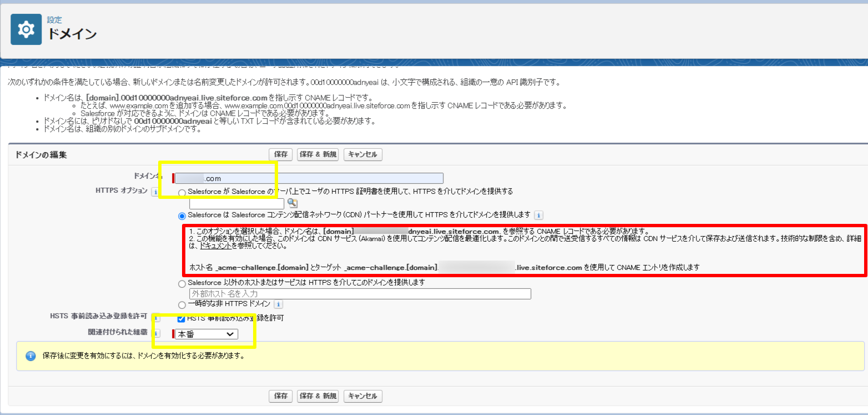Click the text ドメイン名は、組織の別のドメインのサブドメインです
Viewport: 868px width, 415px height.
pos(122,129)
